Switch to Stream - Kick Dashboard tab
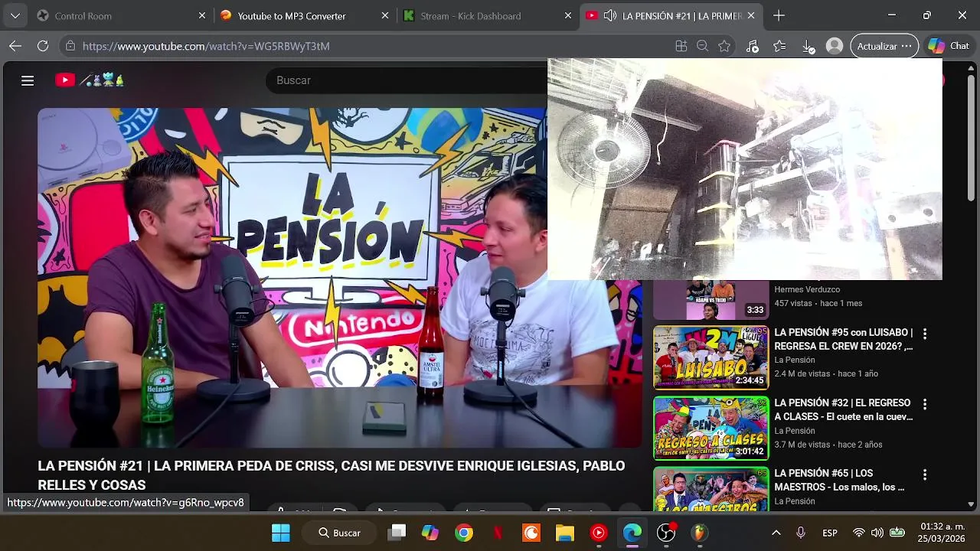This screenshot has height=551, width=980. [488, 15]
